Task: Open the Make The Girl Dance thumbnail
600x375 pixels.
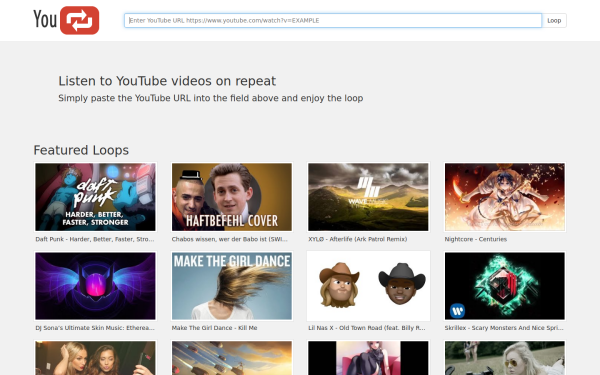Action: pos(232,286)
